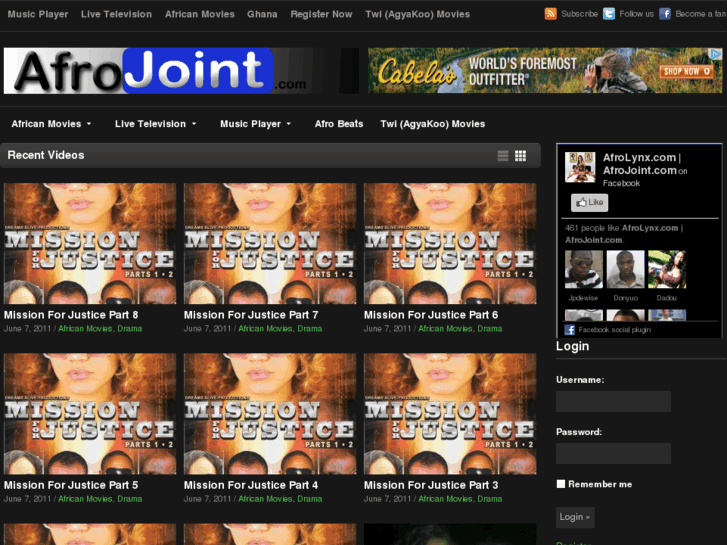The height and width of the screenshot is (545, 727).
Task: Open Ghana in the top bar
Action: click(262, 14)
